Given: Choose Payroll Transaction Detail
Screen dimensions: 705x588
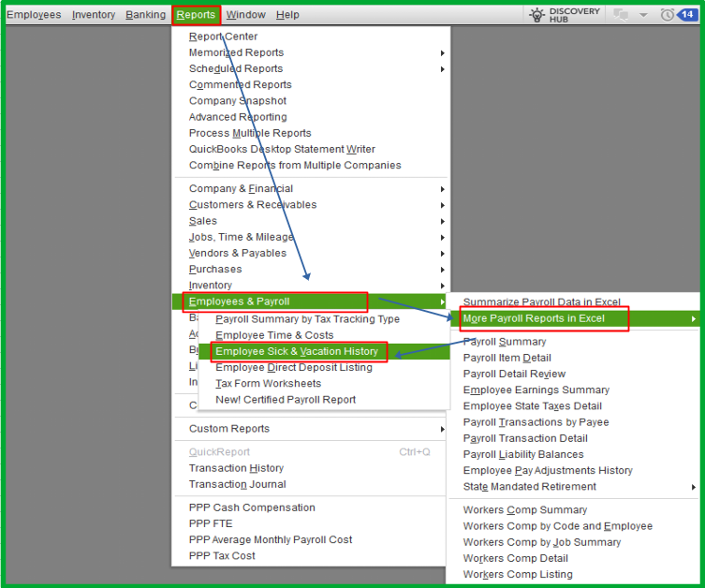Looking at the screenshot, I should click(525, 439).
